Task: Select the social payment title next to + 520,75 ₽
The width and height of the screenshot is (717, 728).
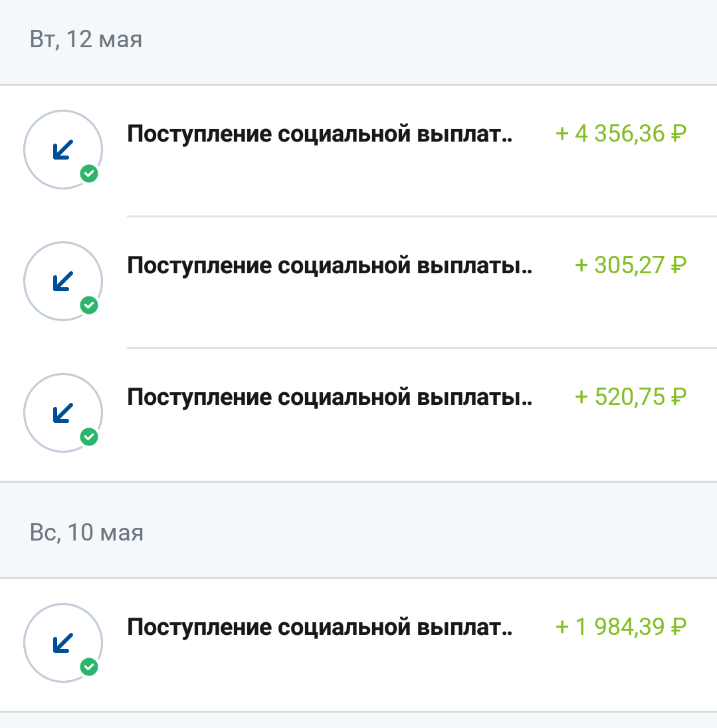Action: [x=330, y=398]
